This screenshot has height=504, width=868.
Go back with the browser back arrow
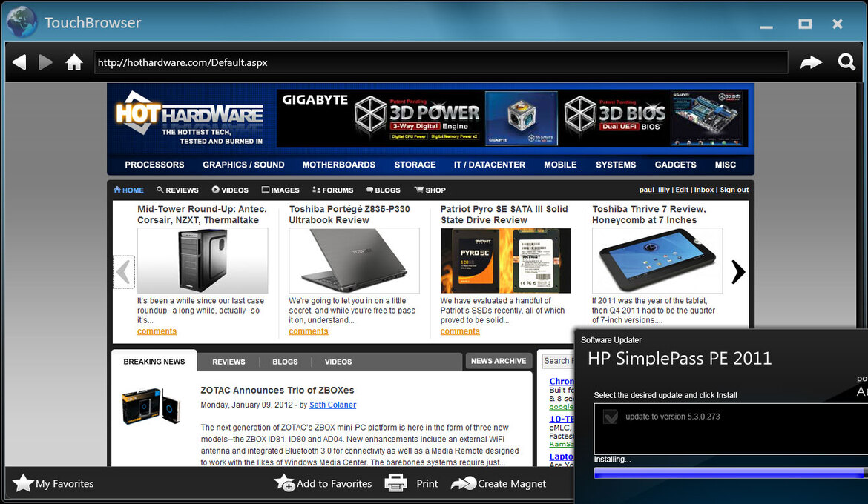pos(19,62)
